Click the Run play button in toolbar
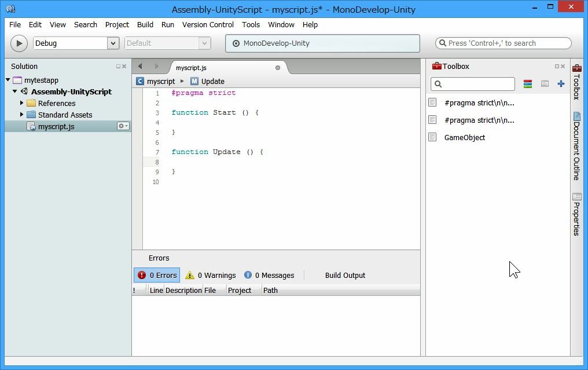The height and width of the screenshot is (370, 588). pos(19,43)
